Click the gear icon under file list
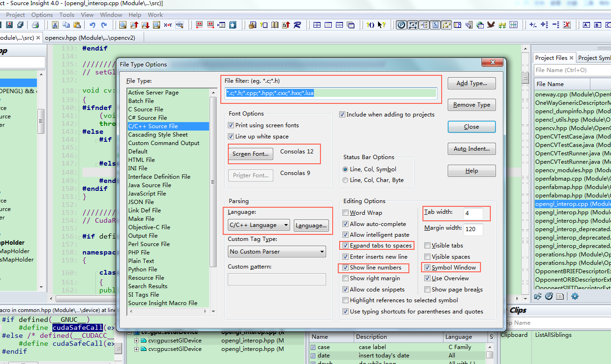 pyautogui.click(x=575, y=296)
